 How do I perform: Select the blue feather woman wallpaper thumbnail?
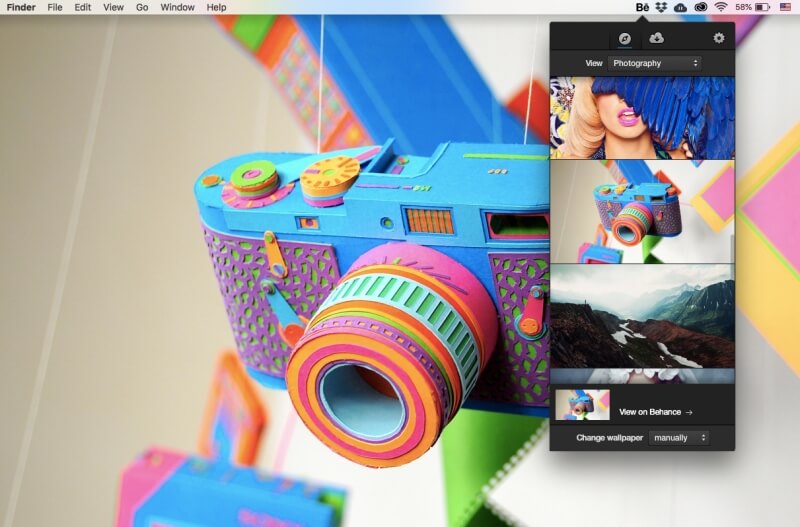[x=642, y=117]
